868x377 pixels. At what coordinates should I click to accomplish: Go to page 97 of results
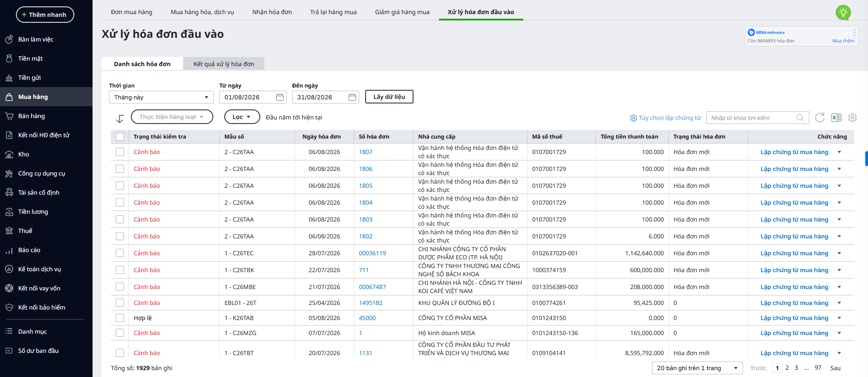tap(818, 368)
